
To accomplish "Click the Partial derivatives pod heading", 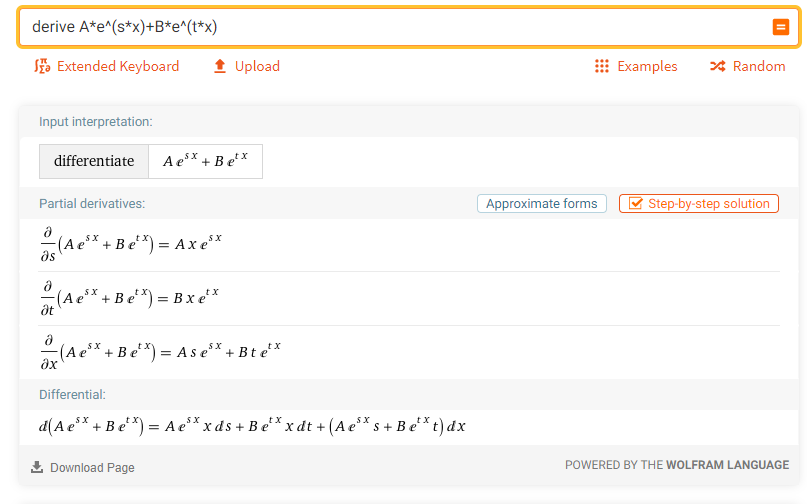I will click(x=92, y=204).
